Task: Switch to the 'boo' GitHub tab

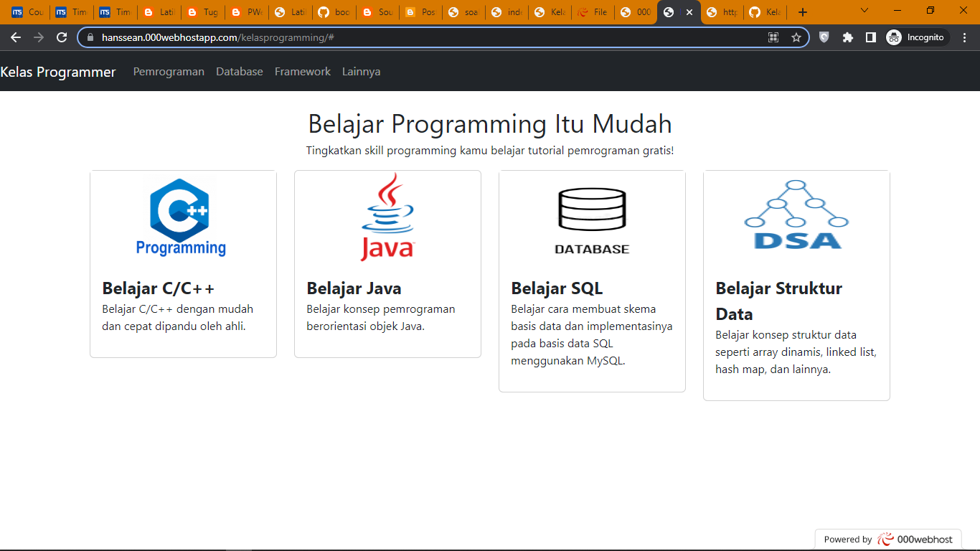Action: (333, 12)
